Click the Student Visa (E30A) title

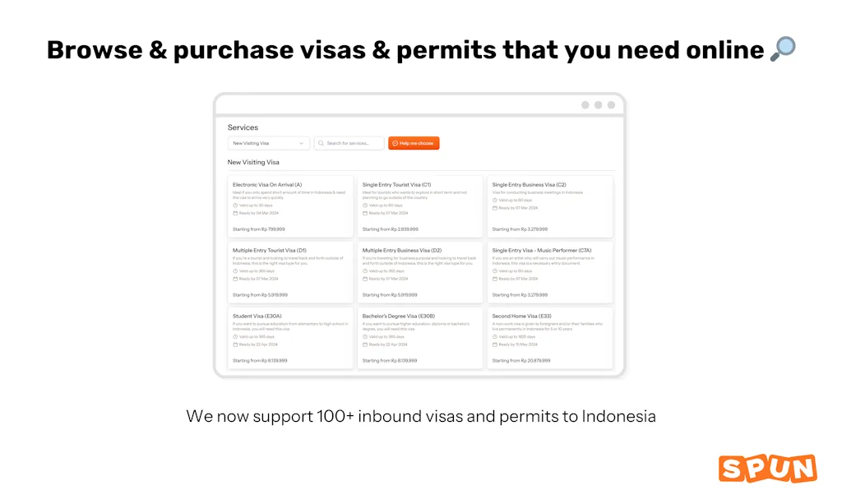click(257, 317)
